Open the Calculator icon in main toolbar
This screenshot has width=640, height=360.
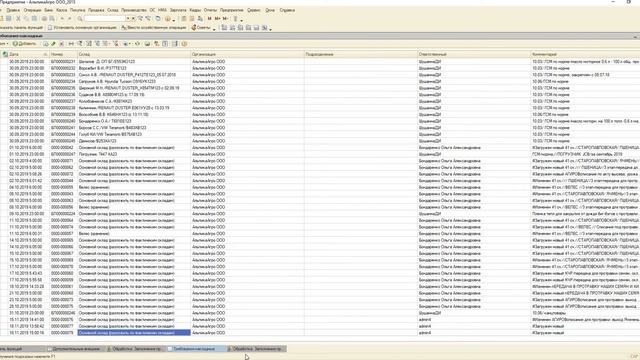coord(184,18)
